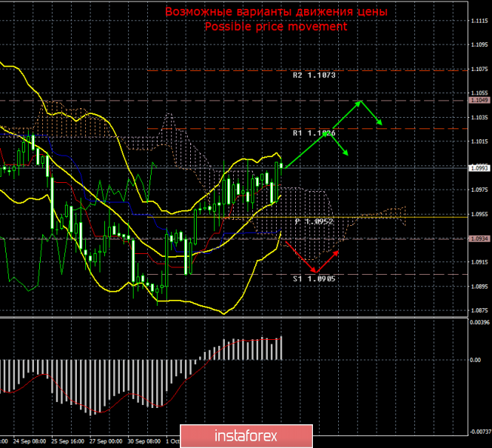Screen dimensions: 492x448
Task: Select the 'R2 1.1073' resistance label
Action: pos(314,75)
